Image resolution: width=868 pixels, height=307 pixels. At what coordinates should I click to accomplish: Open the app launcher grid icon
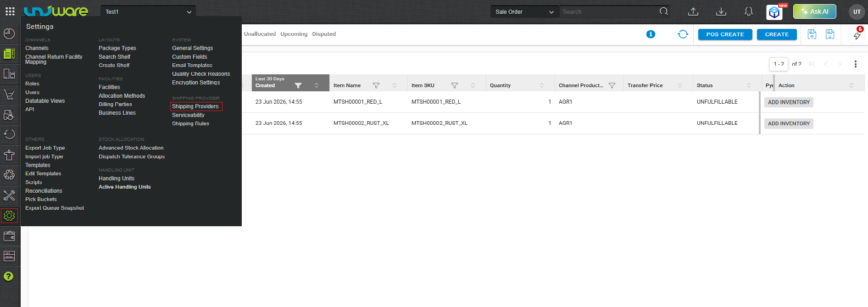click(x=10, y=11)
